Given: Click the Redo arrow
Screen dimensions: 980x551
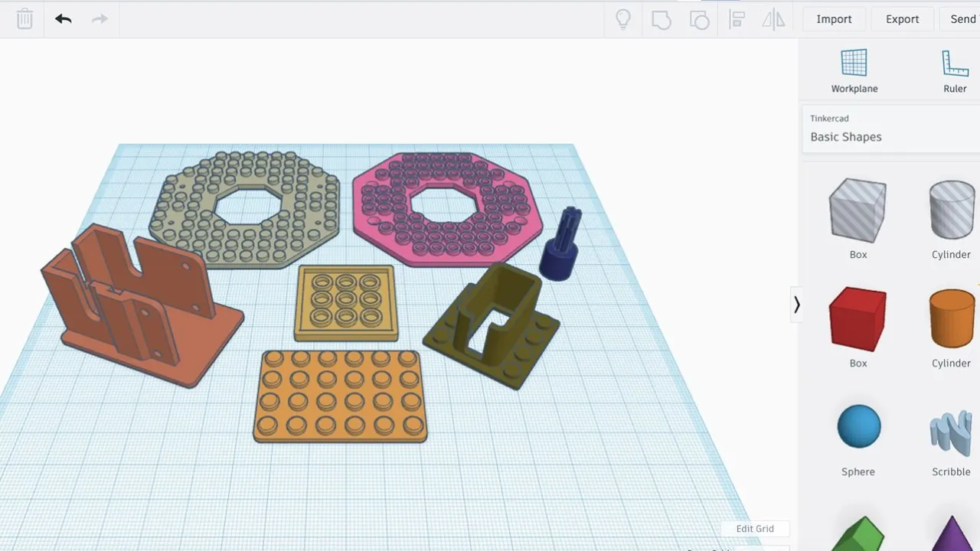Looking at the screenshot, I should click(100, 19).
